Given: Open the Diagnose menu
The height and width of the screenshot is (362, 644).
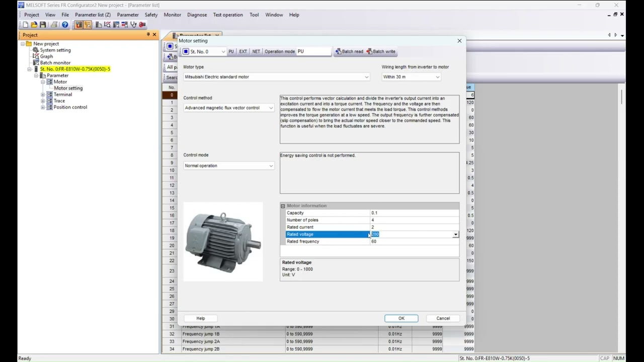Looking at the screenshot, I should (197, 15).
